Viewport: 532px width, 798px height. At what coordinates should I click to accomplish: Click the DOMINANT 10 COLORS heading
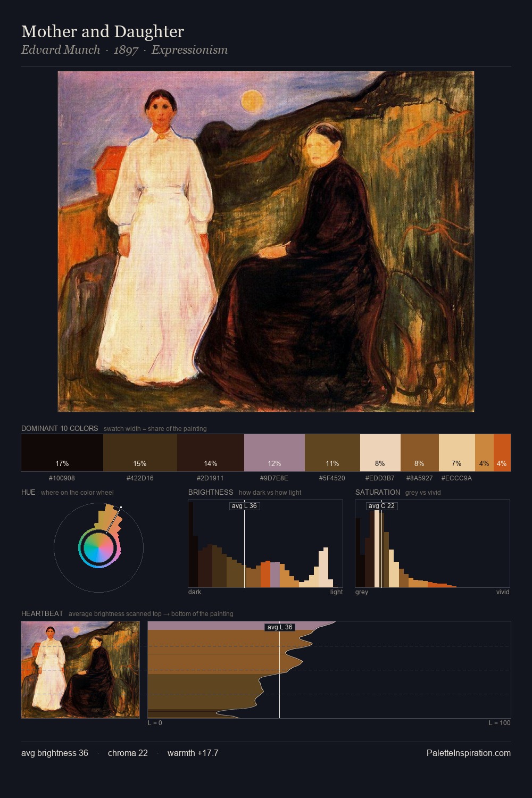[x=60, y=429]
